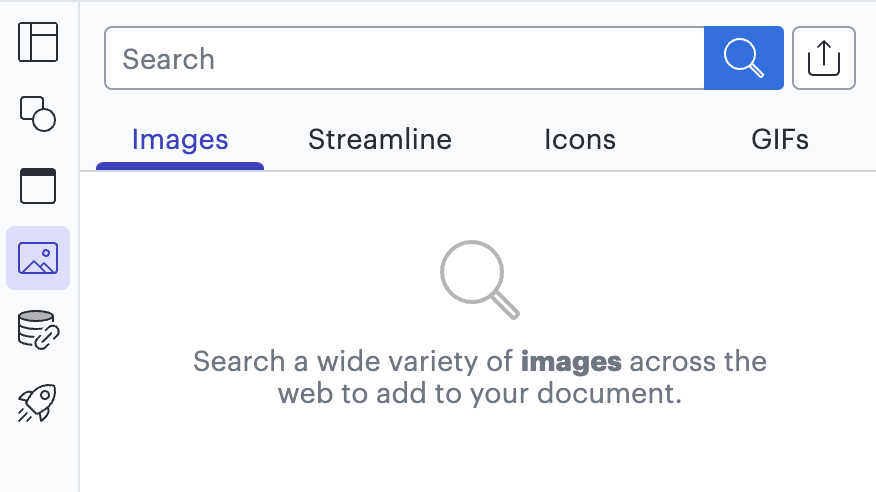876x492 pixels.
Task: Click the "web to add to your document" line
Action: click(x=479, y=394)
